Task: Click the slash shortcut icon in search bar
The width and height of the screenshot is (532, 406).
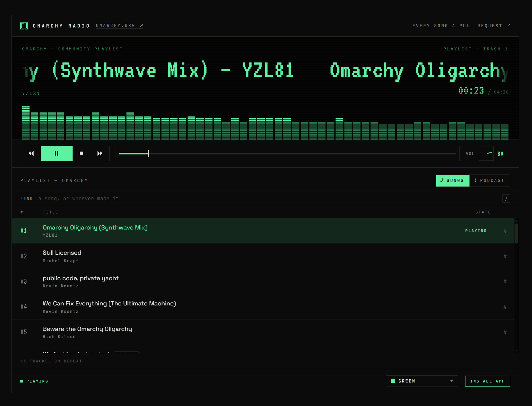Action: (x=506, y=199)
